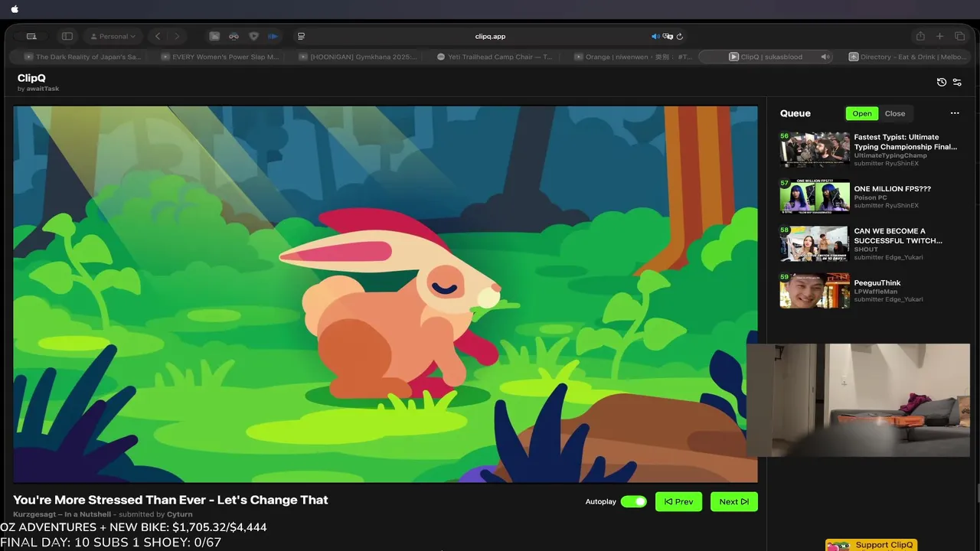
Task: Click the glasses extension icon in toolbar
Action: point(234,36)
